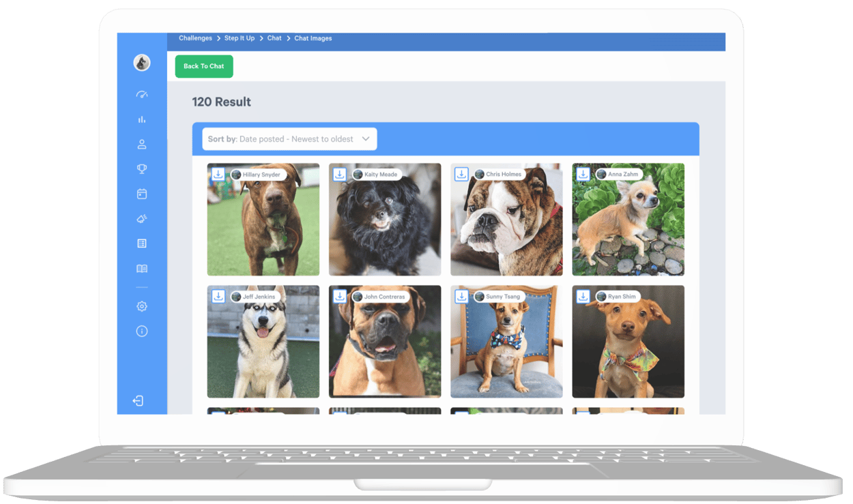Go to Challenges in the breadcrumb
Screen dimensions: 853x504
coord(195,38)
